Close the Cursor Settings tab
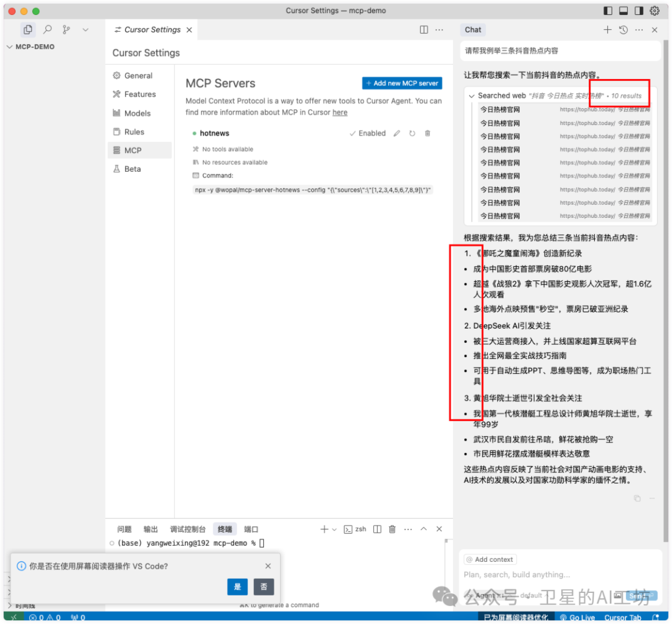This screenshot has height=624, width=672. click(x=189, y=30)
